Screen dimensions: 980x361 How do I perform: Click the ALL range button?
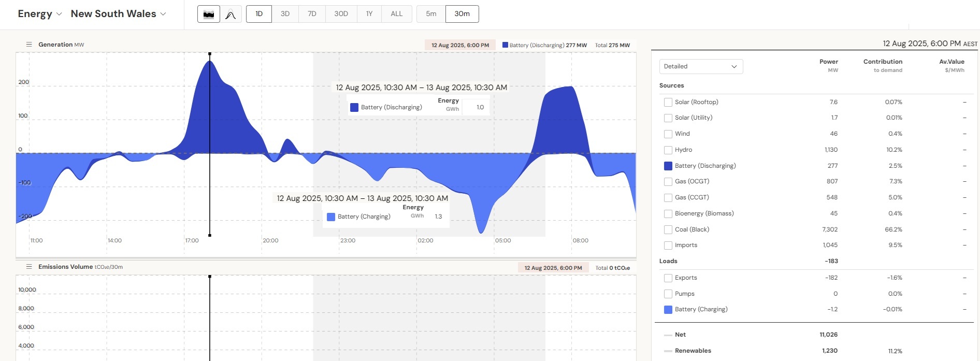coord(396,14)
